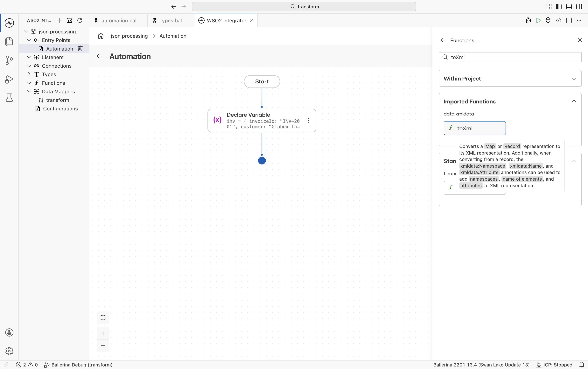
Task: Open Configurations in the project tree
Action: point(60,109)
